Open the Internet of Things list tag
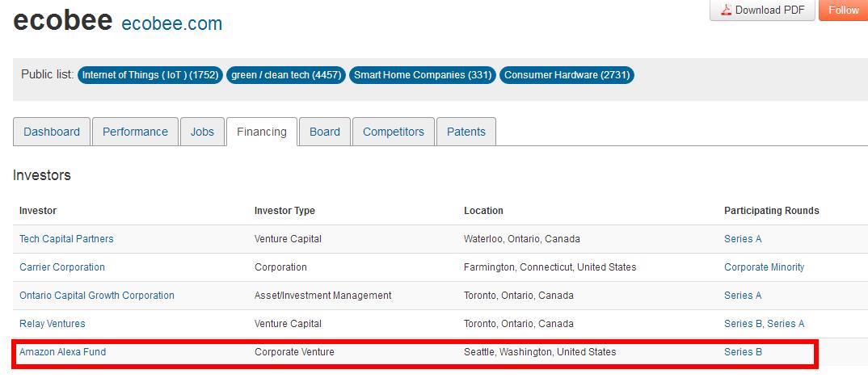Screen dimensions: 868x382 (150, 75)
